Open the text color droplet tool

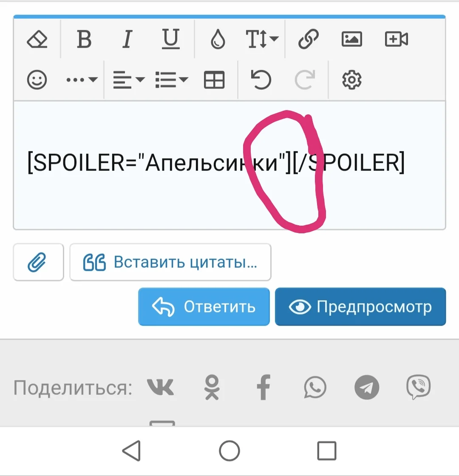(x=217, y=39)
